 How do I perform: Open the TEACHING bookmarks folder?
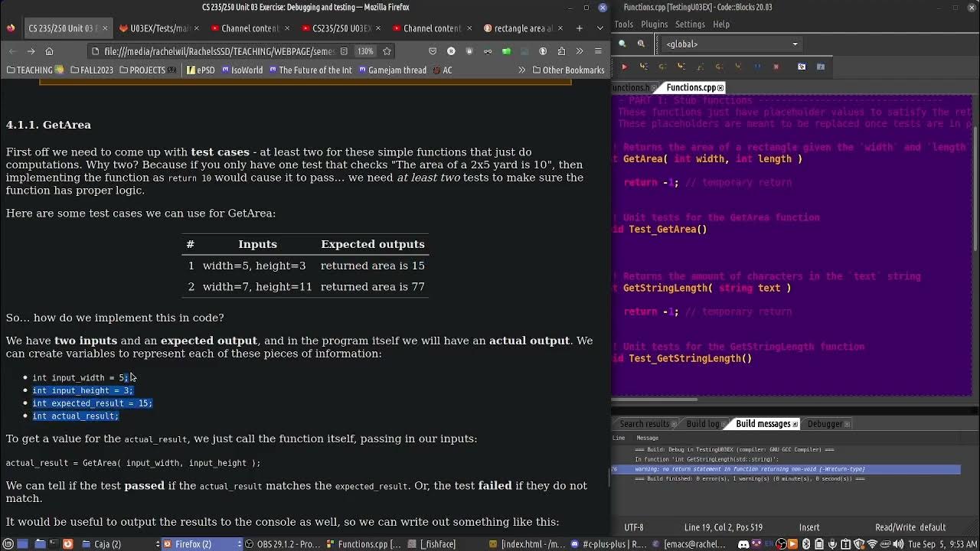pyautogui.click(x=35, y=70)
